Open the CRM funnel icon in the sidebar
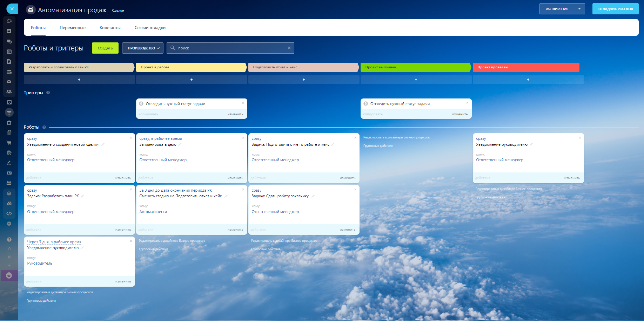644x321 pixels. pyautogui.click(x=9, y=112)
